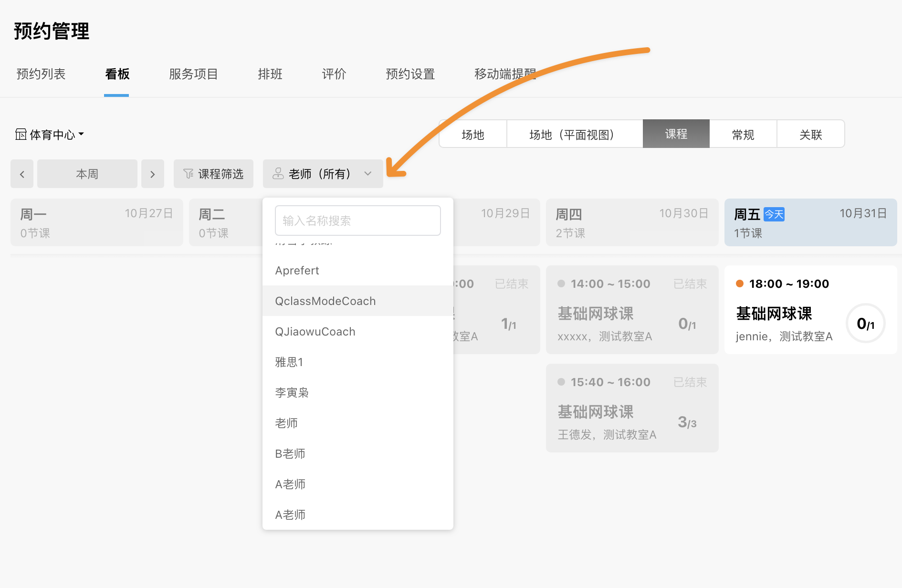Select QclassModeCoach from teacher list
Viewport: 902px width, 588px height.
325,301
